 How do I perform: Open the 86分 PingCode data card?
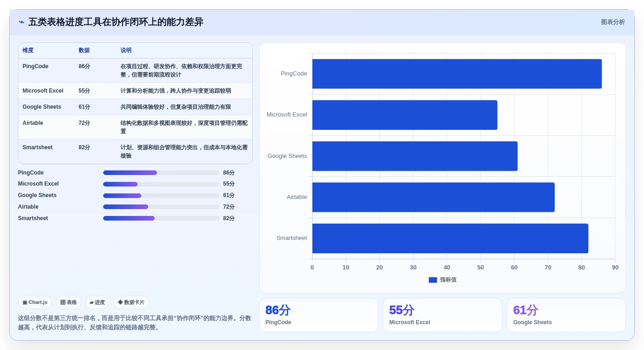(319, 315)
